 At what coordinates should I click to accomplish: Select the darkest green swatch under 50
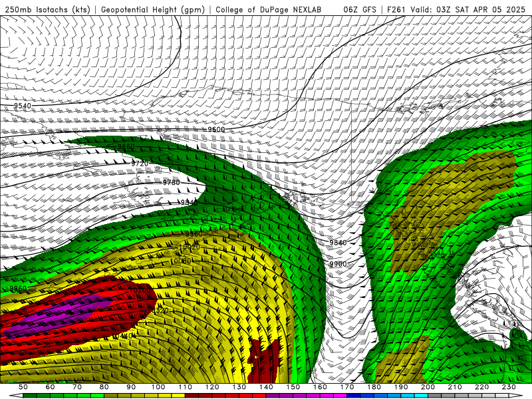30,396
